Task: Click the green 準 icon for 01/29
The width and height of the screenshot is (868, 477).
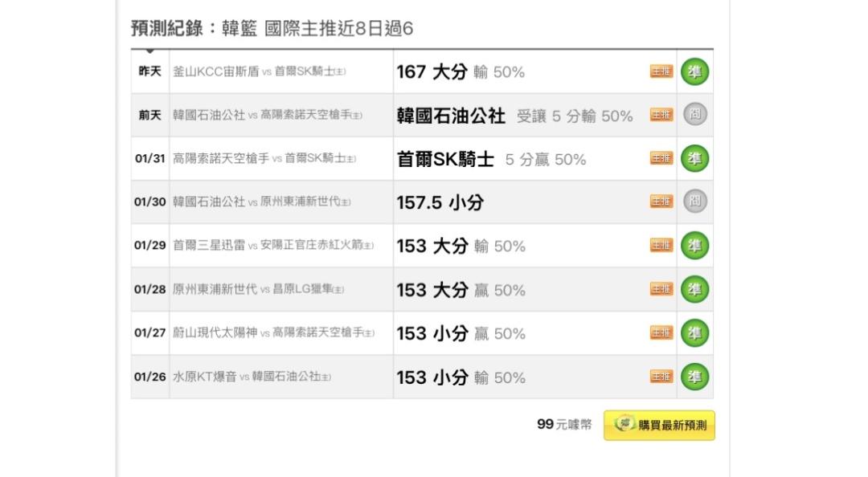Action: tap(695, 246)
